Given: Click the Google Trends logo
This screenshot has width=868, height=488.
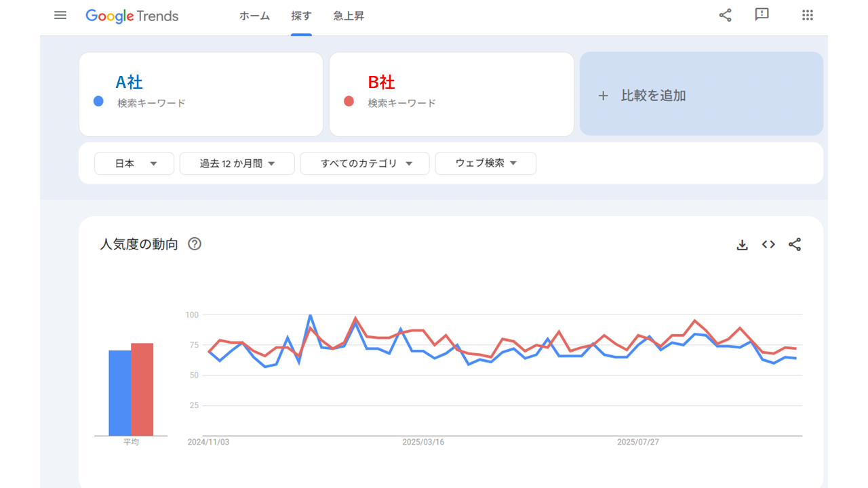Looking at the screenshot, I should 132,16.
